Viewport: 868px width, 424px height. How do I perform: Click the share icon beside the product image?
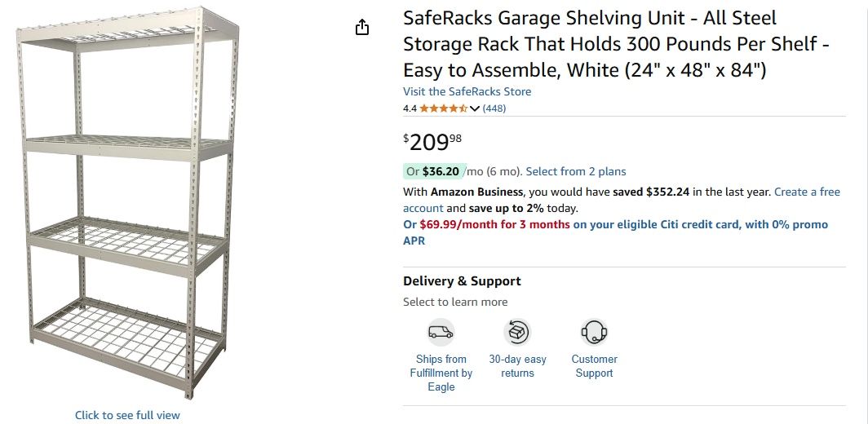point(362,28)
